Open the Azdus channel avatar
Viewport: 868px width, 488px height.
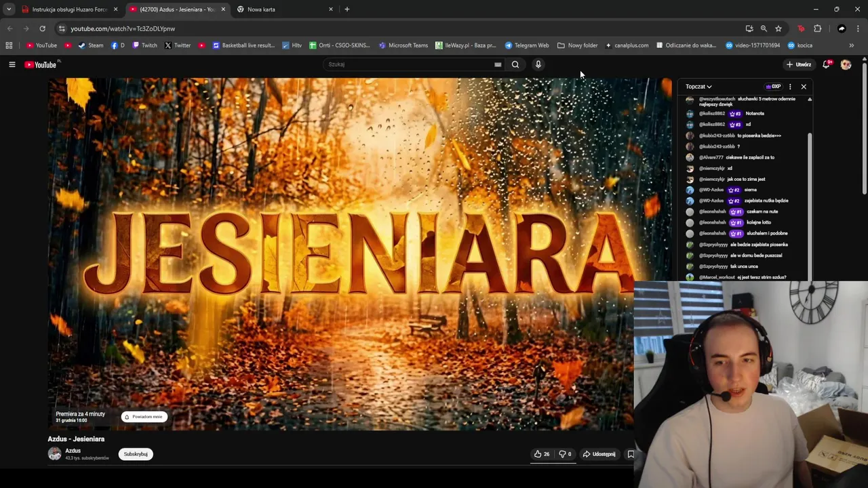[54, 454]
